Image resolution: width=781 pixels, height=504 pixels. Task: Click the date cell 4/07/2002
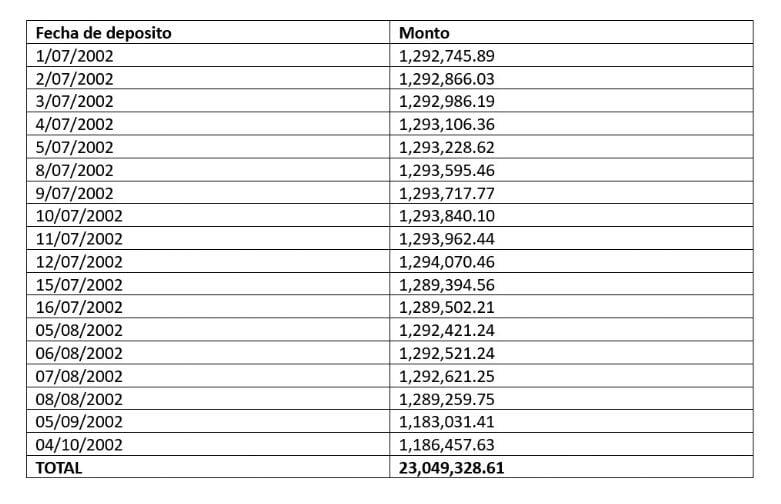(x=75, y=124)
